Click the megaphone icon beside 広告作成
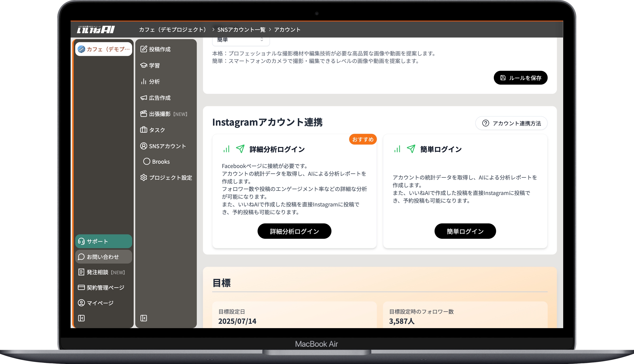Image resolution: width=634 pixels, height=364 pixels. tap(144, 98)
